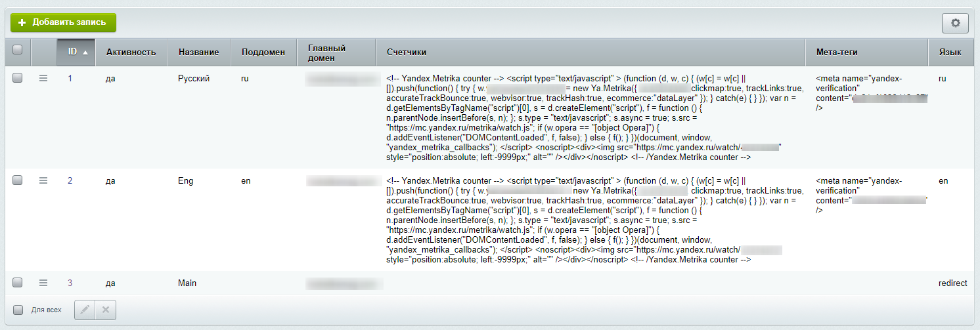Select the checkbox for row Eng
This screenshot has height=330, width=980.
18,180
